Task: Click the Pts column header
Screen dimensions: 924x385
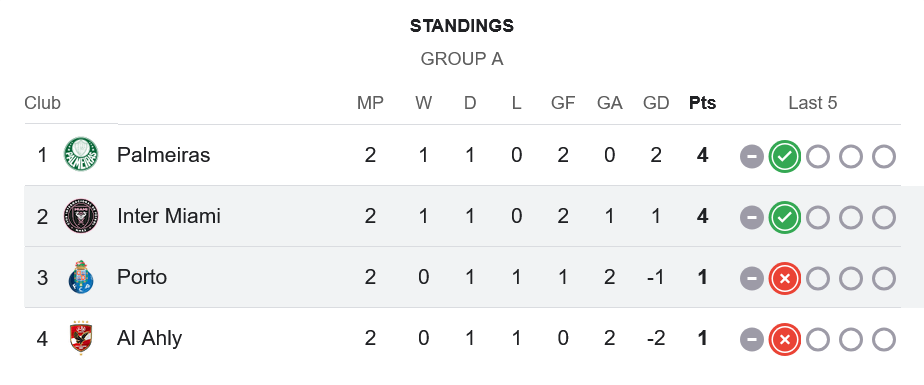Action: pos(702,103)
